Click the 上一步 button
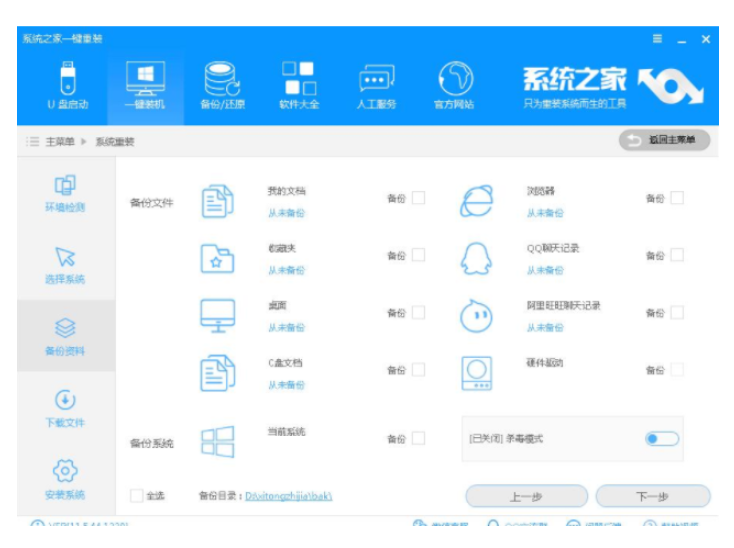 527,496
